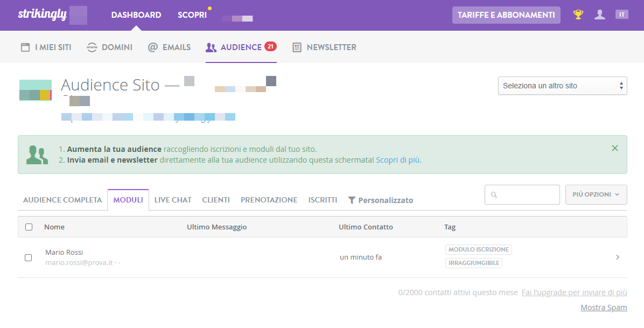Viewport: 644px width, 328px height.
Task: Click the red 21 notification badge
Action: click(270, 46)
